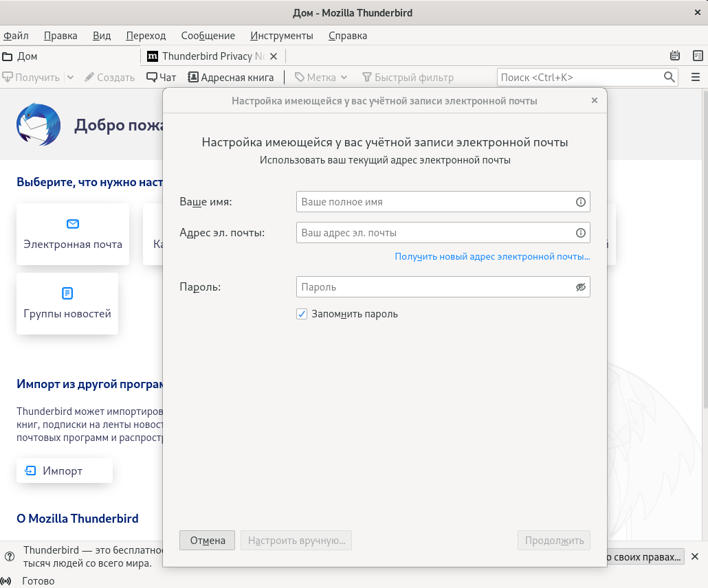Close the Mozilla Thunderbird window
Viewport: 708px width, 588px height.
pyautogui.click(x=698, y=12)
